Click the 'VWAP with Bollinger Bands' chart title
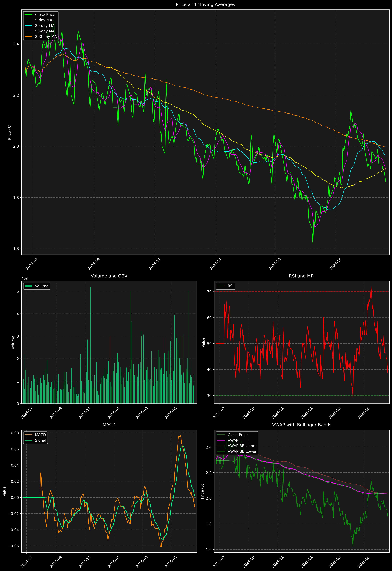 (302, 425)
